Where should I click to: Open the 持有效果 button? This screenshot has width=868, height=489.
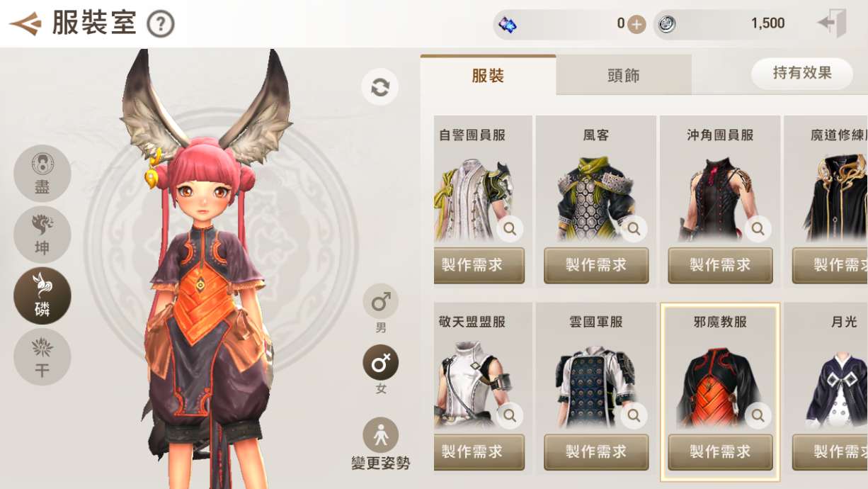point(802,73)
